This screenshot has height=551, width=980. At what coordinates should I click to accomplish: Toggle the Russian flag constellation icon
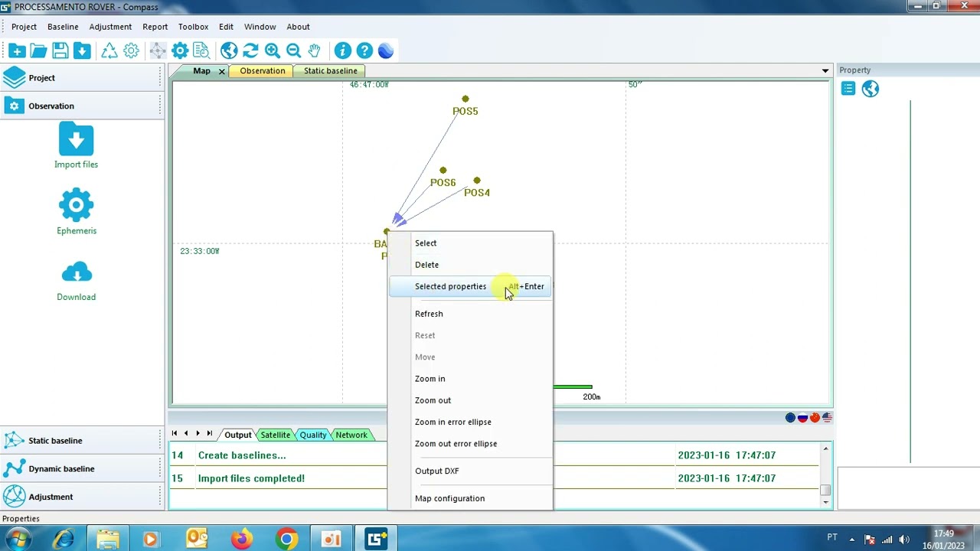coord(802,417)
